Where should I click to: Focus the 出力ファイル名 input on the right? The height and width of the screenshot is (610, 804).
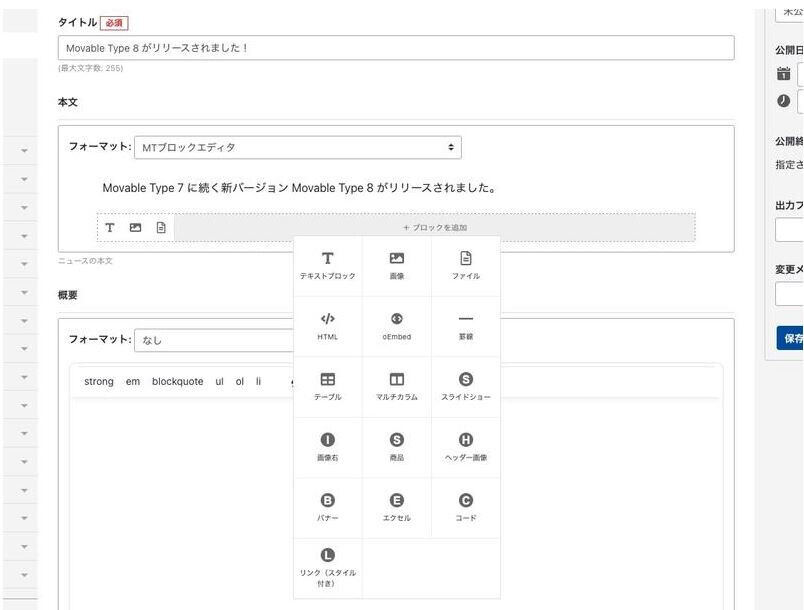point(790,230)
